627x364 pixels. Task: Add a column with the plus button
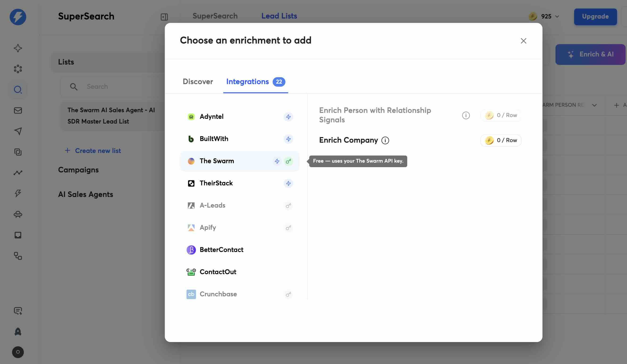tap(616, 105)
